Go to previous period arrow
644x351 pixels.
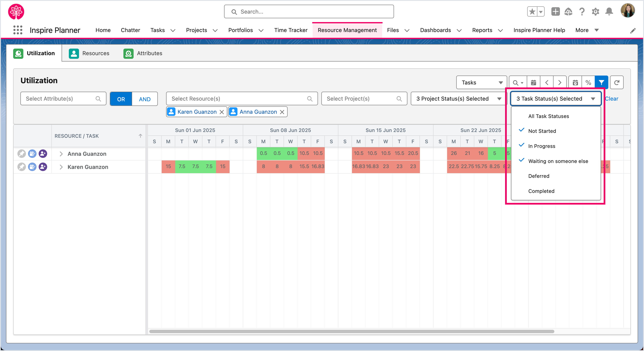[x=547, y=82]
